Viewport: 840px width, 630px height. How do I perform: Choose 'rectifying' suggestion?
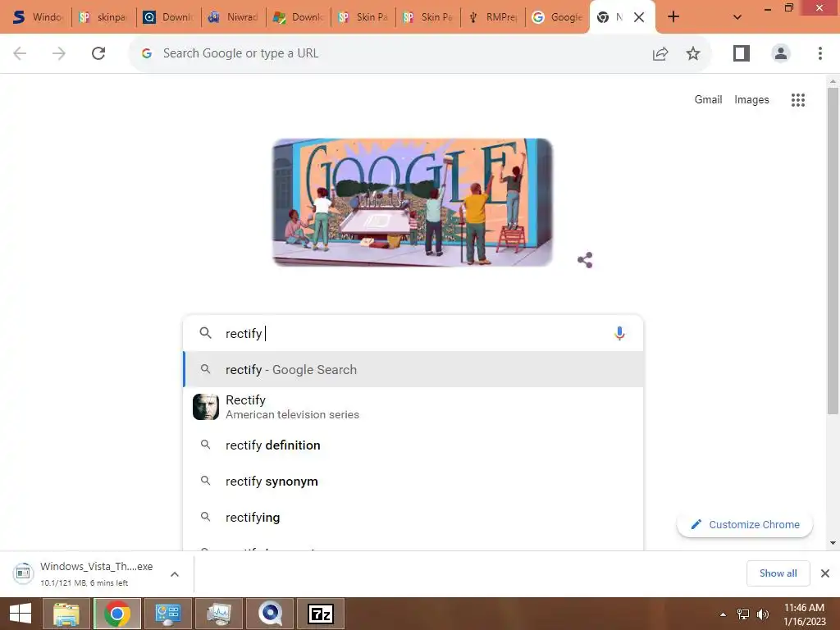coord(413,518)
